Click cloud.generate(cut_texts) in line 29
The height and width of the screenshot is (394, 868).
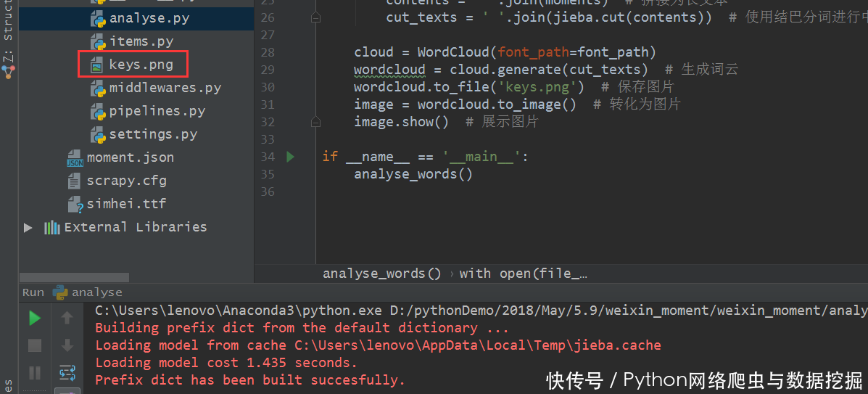549,69
